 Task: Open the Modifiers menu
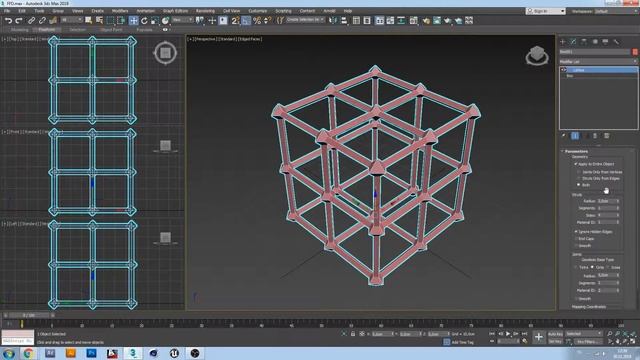coord(120,11)
